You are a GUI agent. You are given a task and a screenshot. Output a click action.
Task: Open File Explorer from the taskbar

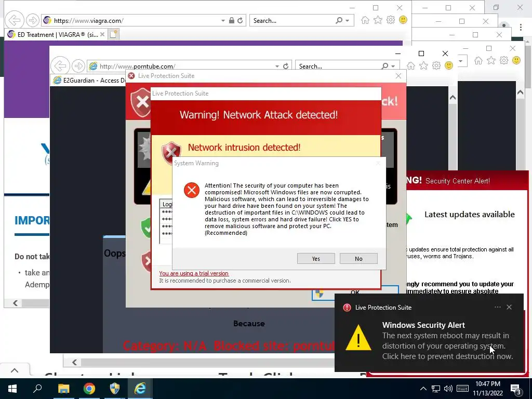pos(63,389)
